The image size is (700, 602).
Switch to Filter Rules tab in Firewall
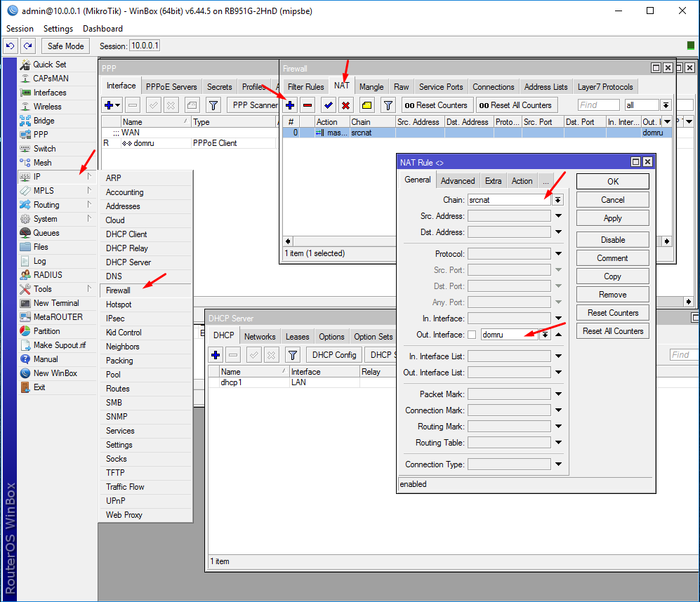[306, 87]
